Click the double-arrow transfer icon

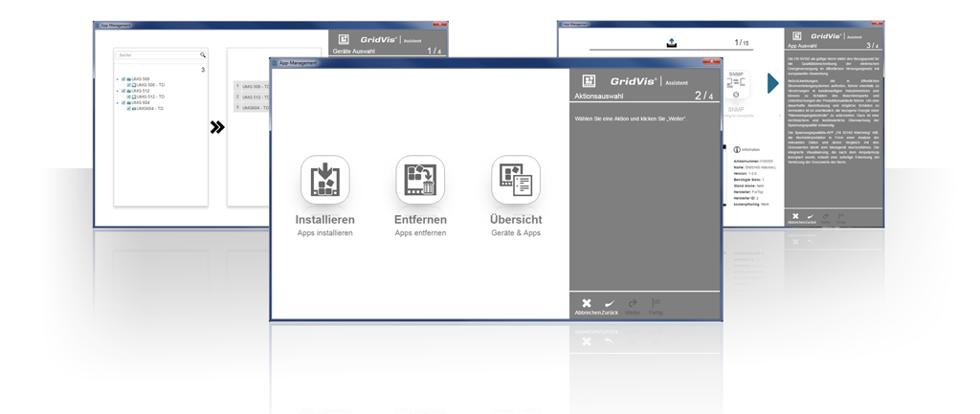click(x=217, y=126)
